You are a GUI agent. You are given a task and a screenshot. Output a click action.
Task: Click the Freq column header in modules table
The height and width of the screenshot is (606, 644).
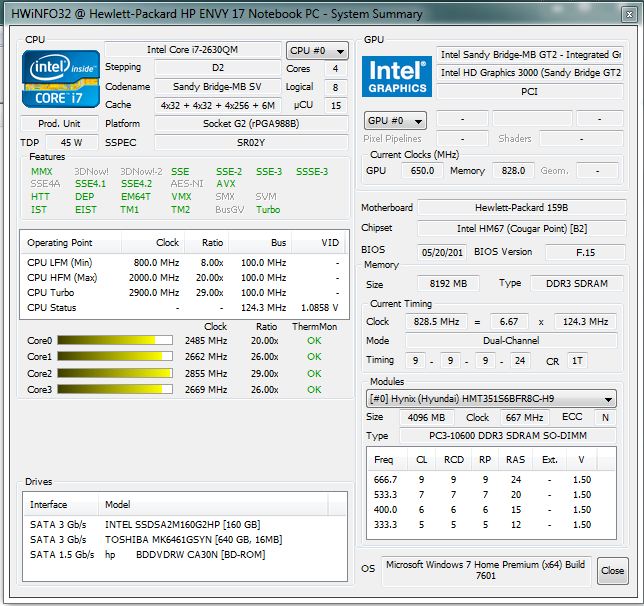pyautogui.click(x=386, y=459)
